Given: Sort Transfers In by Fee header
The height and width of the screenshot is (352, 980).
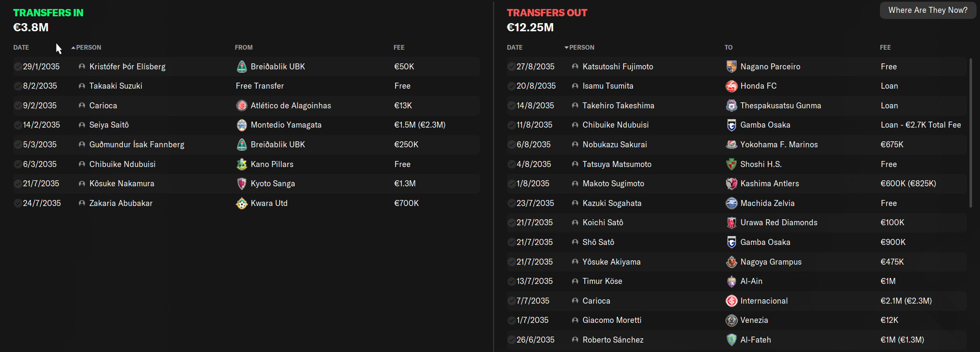Looking at the screenshot, I should [399, 48].
